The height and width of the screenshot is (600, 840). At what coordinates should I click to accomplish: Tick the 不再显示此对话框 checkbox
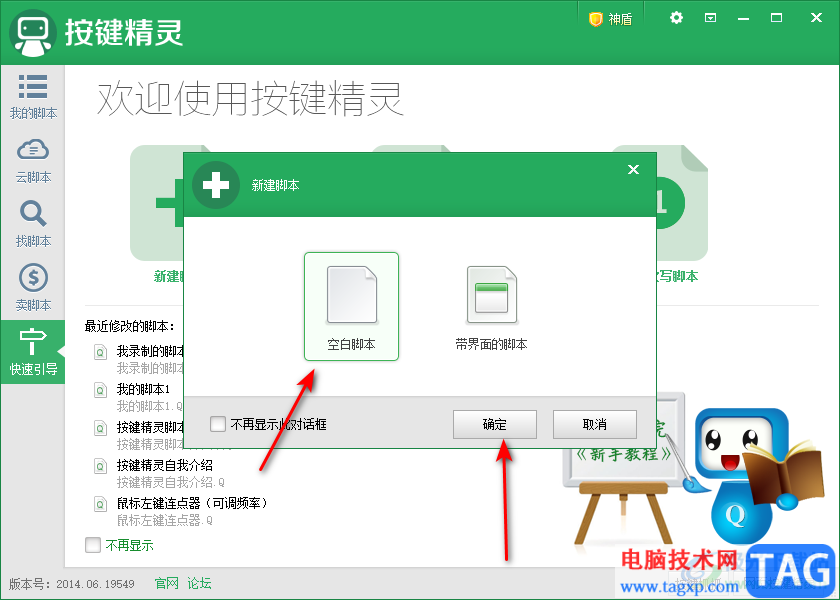pos(218,424)
